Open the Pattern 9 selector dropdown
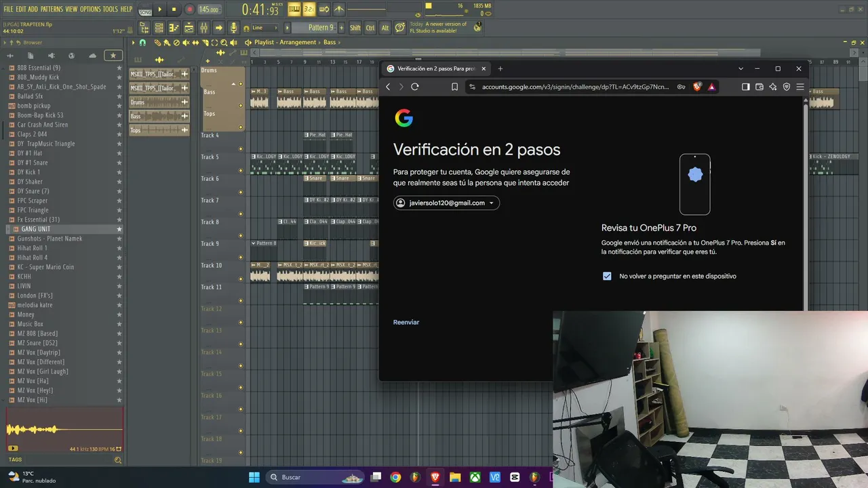The height and width of the screenshot is (488, 868). (321, 28)
